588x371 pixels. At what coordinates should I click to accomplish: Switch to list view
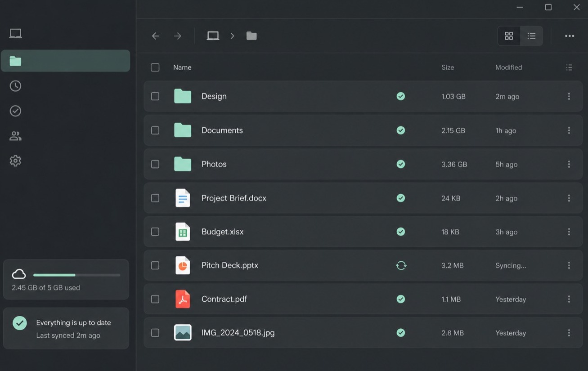pos(531,36)
